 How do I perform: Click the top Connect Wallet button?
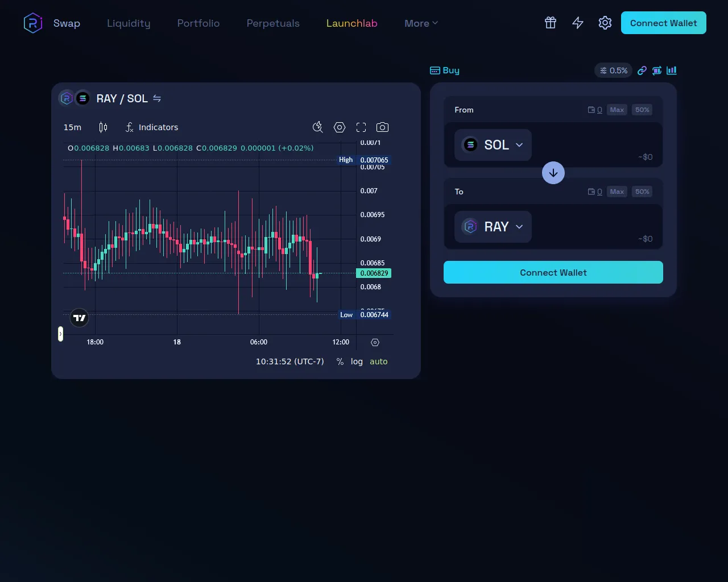tap(664, 23)
